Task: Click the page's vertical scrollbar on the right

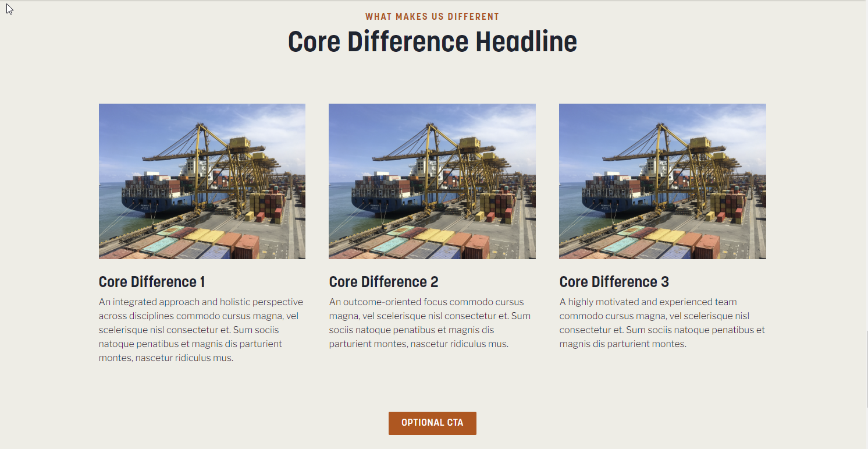Action: pyautogui.click(x=866, y=367)
